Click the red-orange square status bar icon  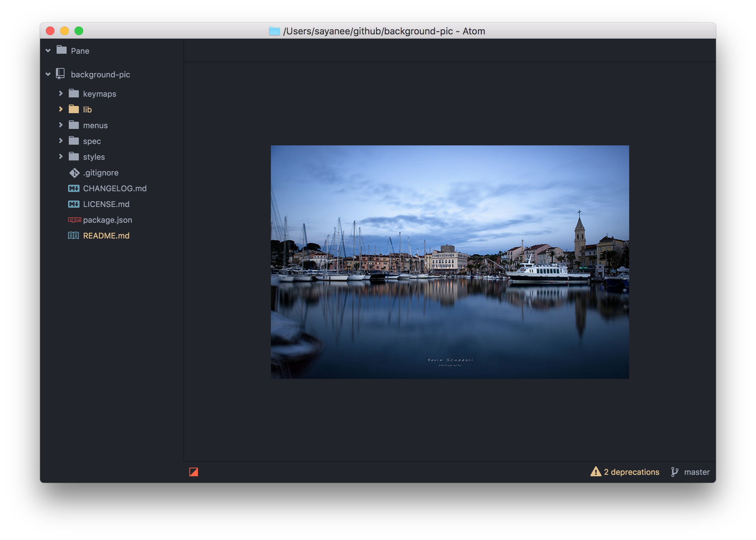(x=193, y=472)
